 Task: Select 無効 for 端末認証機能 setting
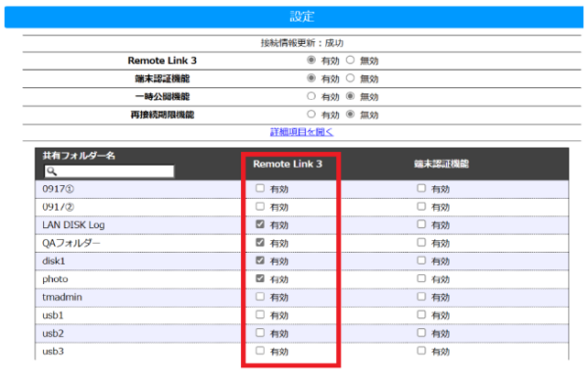[350, 78]
